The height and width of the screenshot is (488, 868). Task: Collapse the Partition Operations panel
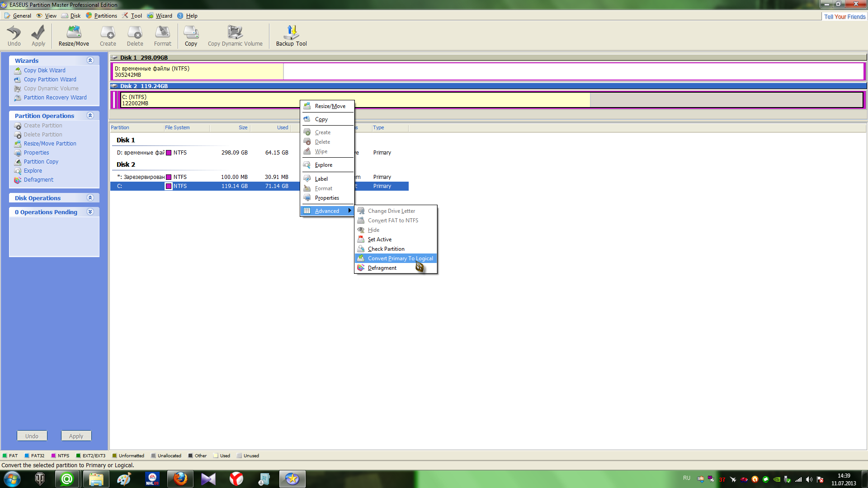pyautogui.click(x=90, y=116)
